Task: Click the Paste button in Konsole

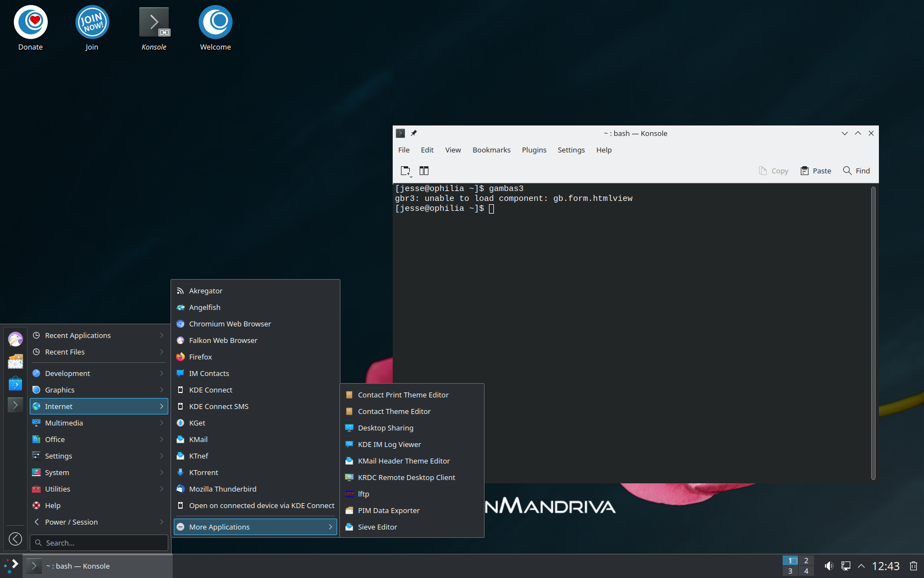Action: [816, 171]
